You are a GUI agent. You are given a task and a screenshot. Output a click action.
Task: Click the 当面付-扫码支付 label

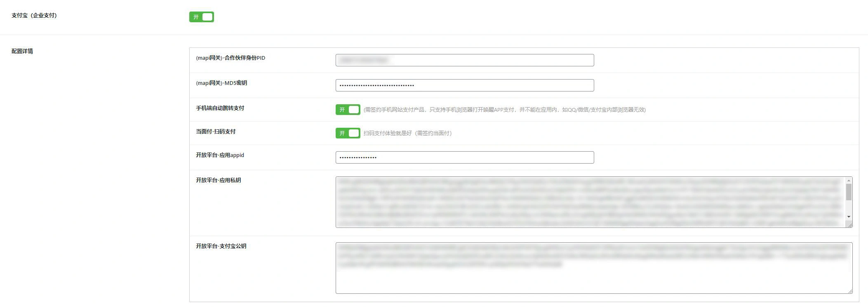click(216, 131)
